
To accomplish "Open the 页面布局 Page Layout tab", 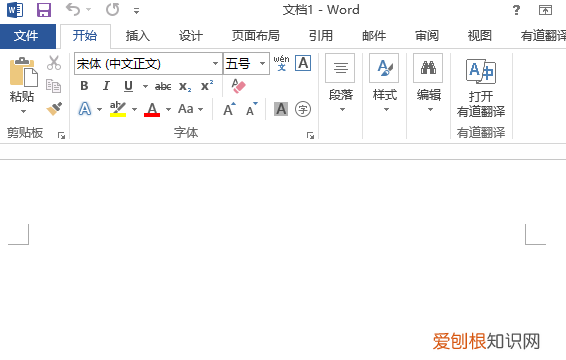I will (256, 36).
